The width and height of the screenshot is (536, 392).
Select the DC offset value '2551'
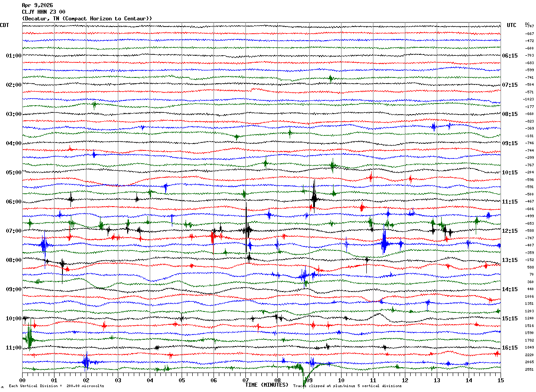(x=530, y=369)
